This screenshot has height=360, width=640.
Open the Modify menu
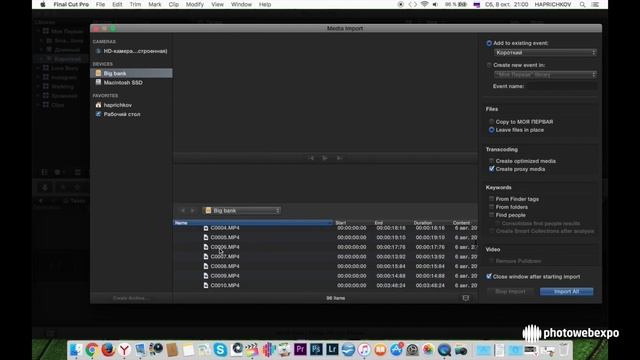(195, 4)
